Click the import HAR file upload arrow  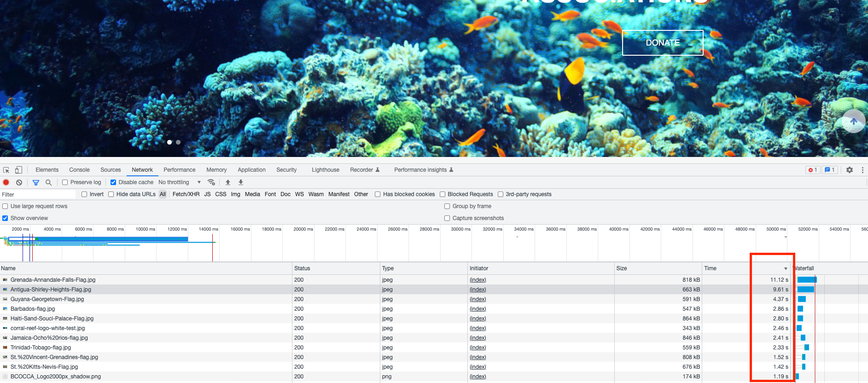227,182
